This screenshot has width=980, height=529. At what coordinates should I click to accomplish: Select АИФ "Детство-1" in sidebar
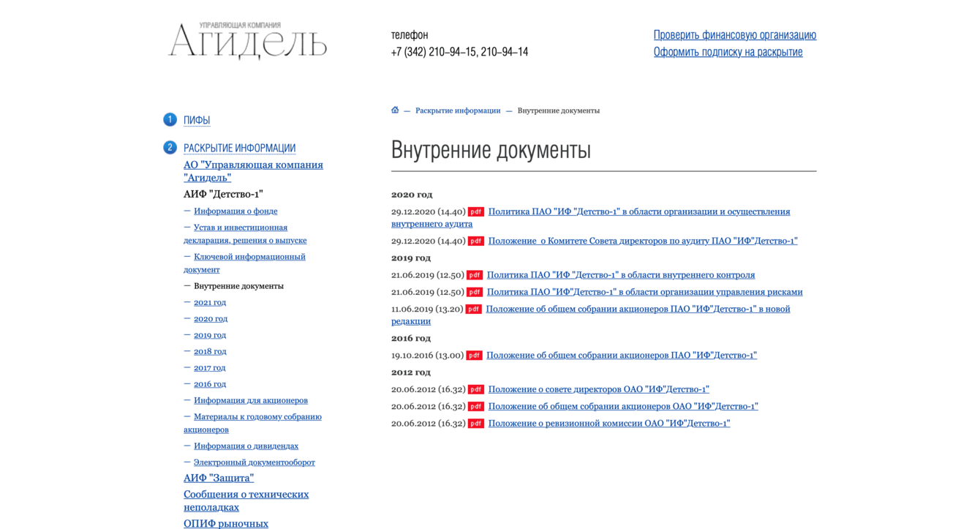pyautogui.click(x=223, y=194)
